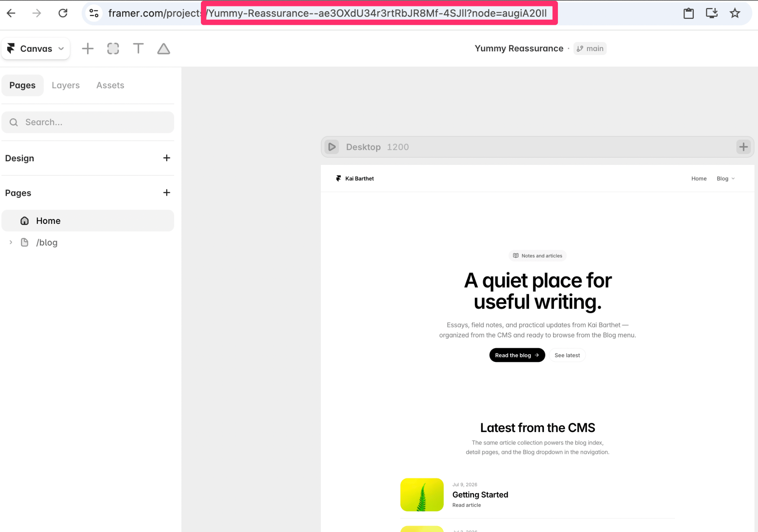This screenshot has height=532, width=758.
Task: Select the Frame tool in the toolbar
Action: [113, 49]
